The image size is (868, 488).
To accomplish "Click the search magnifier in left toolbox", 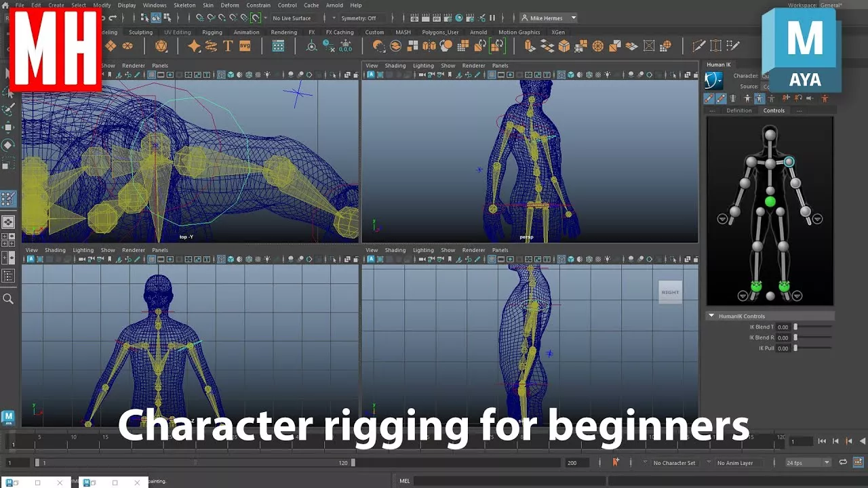I will [x=8, y=299].
